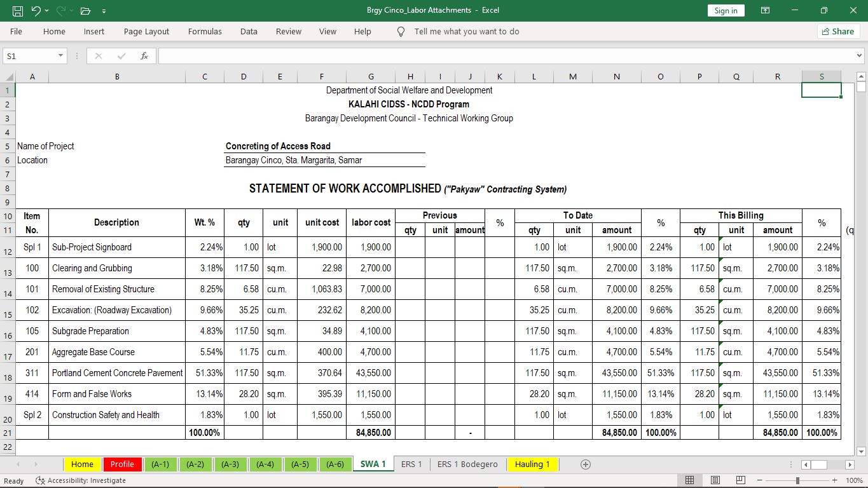The width and height of the screenshot is (868, 488).
Task: Select the Form and False Works cell
Action: [x=117, y=394]
